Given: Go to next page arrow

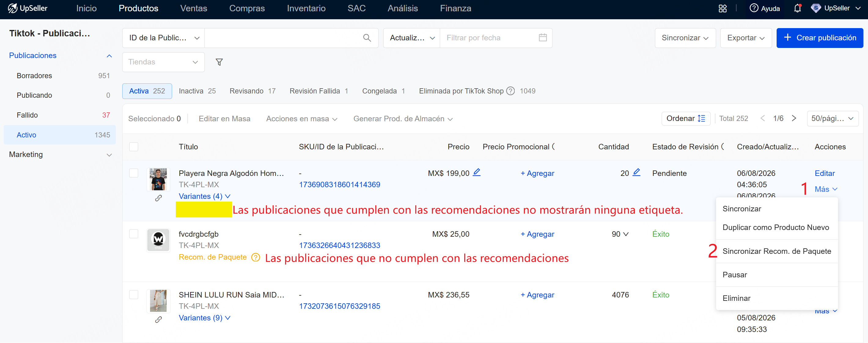Looking at the screenshot, I should [x=794, y=118].
